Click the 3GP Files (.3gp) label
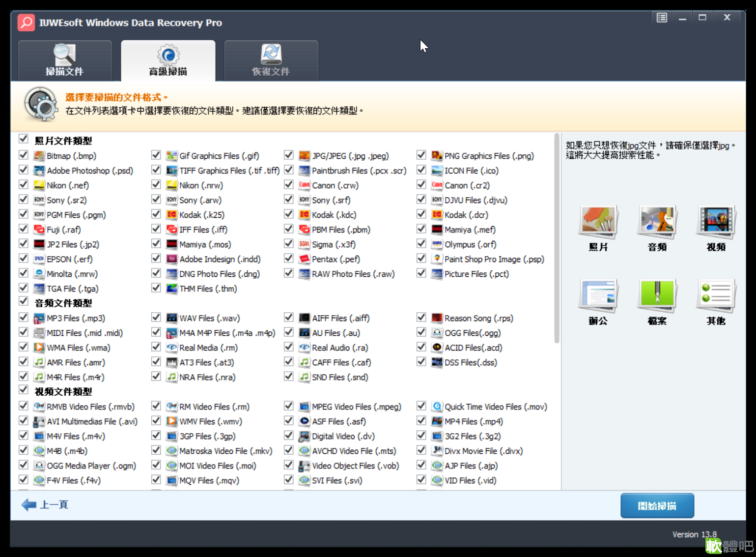The image size is (756, 557). [x=207, y=436]
